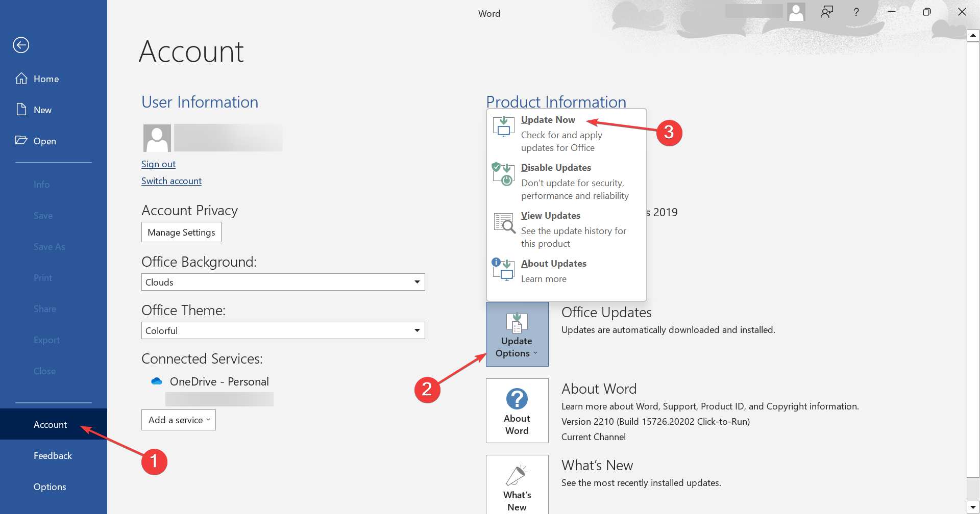Click the user avatar picture
The width and height of the screenshot is (980, 514).
(157, 138)
